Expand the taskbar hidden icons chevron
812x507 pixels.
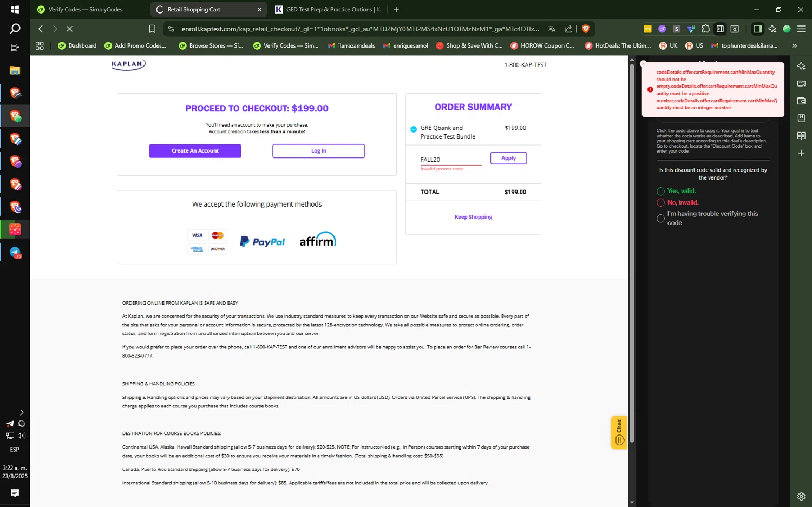tap(22, 412)
